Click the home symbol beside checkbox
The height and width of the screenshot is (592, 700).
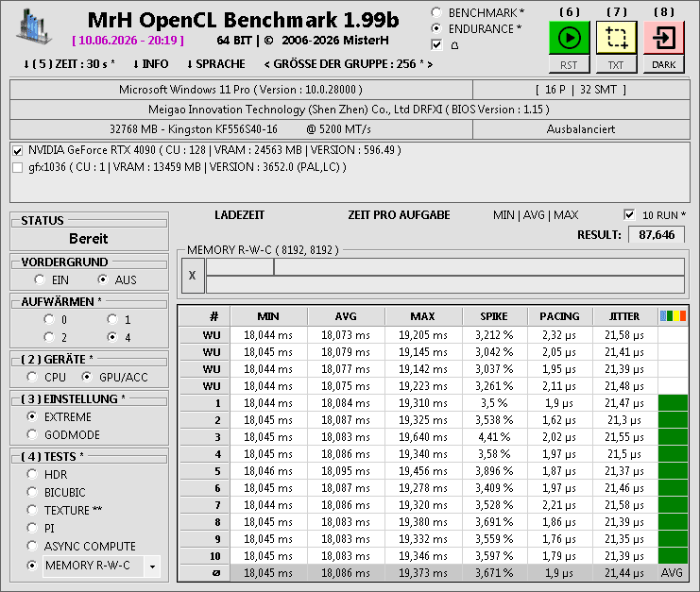pos(454,45)
